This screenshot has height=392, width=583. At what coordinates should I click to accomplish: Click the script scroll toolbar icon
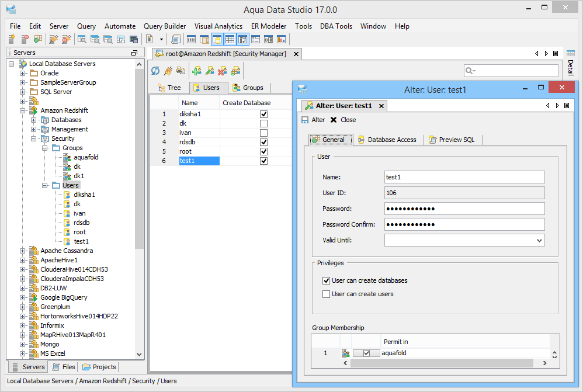(176, 39)
